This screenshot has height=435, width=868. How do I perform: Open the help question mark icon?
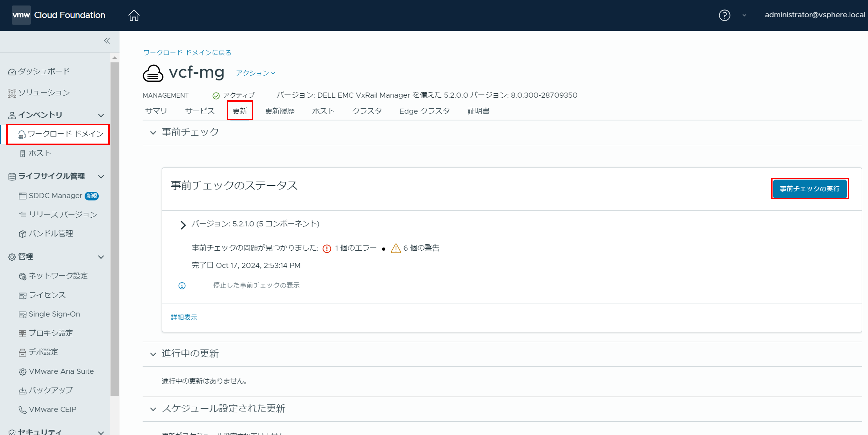coord(724,15)
